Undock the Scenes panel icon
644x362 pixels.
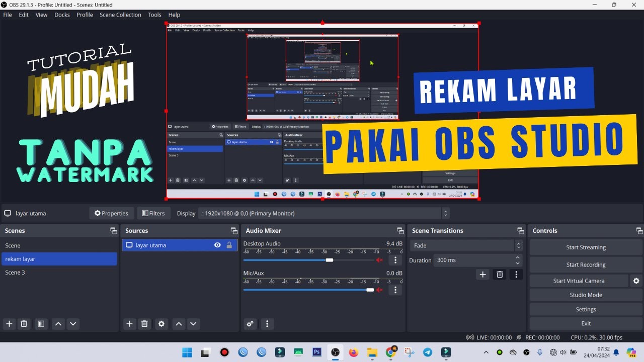(113, 231)
